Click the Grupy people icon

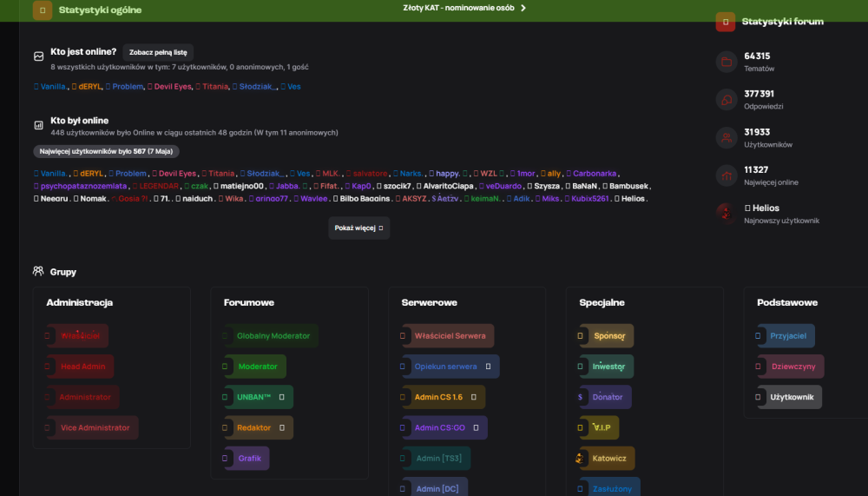pyautogui.click(x=38, y=271)
